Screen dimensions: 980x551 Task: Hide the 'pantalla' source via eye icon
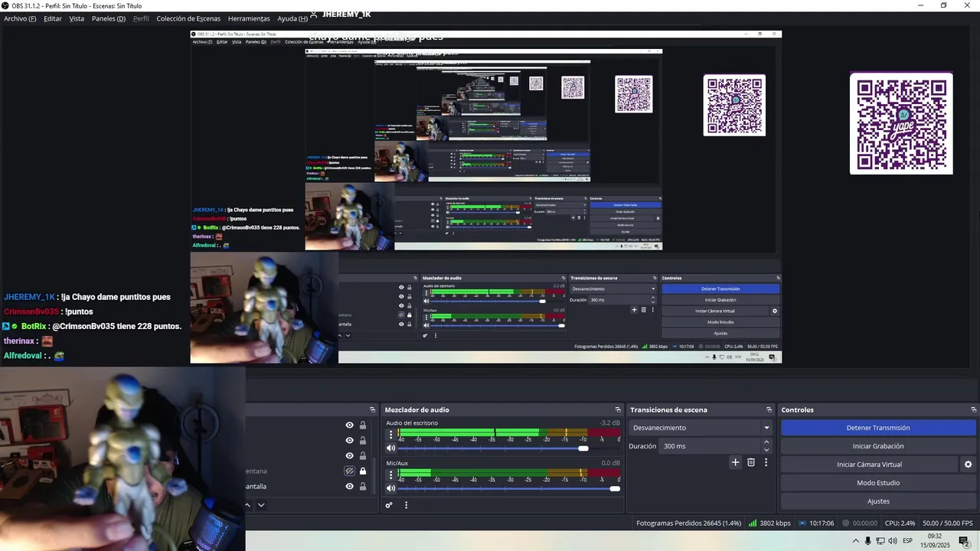point(349,487)
